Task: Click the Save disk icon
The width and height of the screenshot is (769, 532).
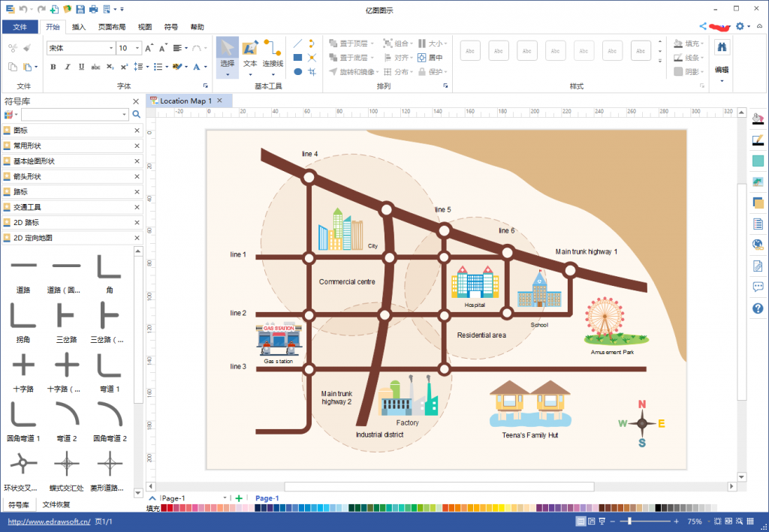Action: coord(80,9)
